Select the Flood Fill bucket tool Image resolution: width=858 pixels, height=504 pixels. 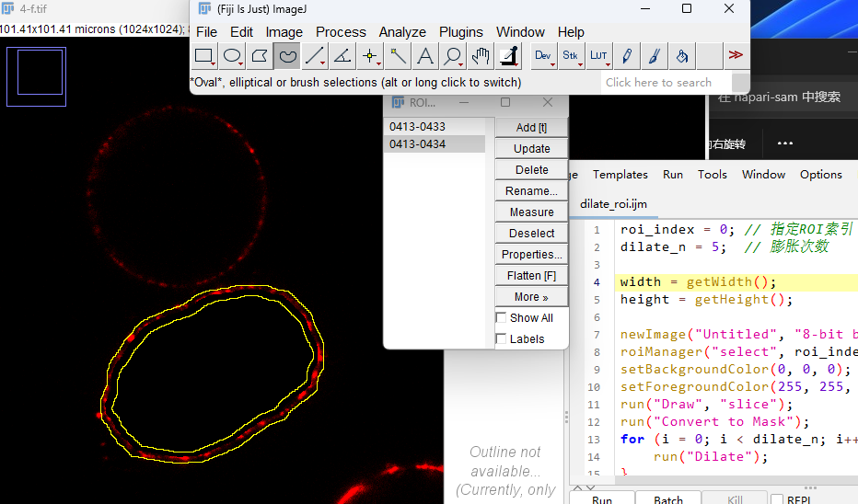point(682,56)
